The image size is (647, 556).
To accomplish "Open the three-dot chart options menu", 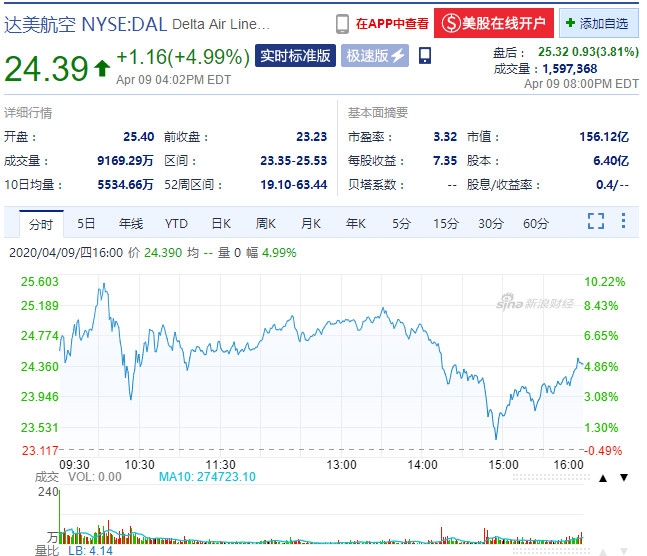I will point(623,222).
